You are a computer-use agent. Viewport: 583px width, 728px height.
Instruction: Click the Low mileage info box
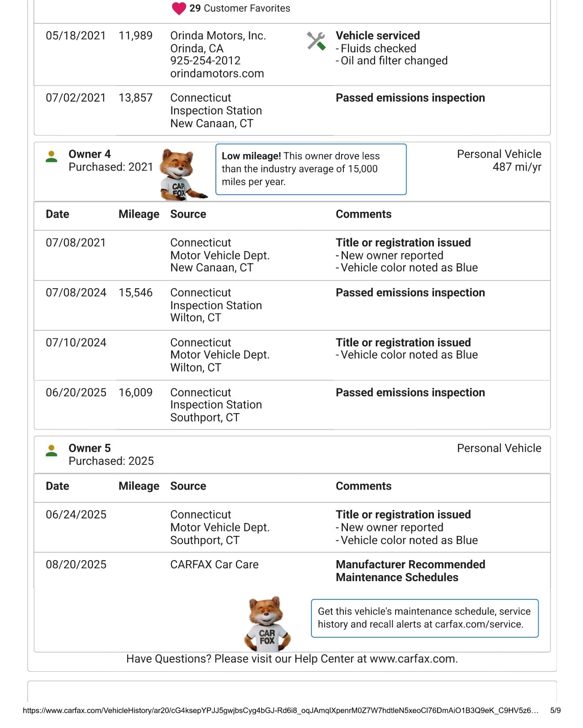tap(310, 169)
